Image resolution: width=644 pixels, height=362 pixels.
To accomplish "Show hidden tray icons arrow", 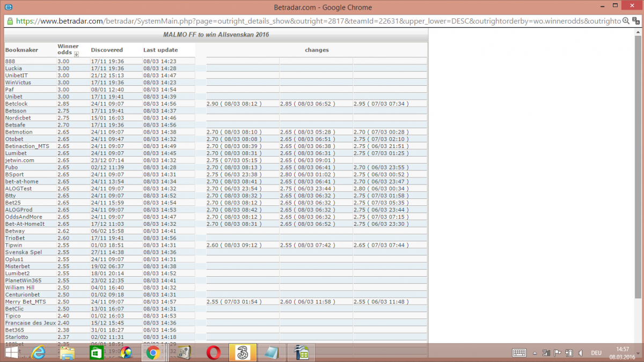I will click(x=534, y=352).
